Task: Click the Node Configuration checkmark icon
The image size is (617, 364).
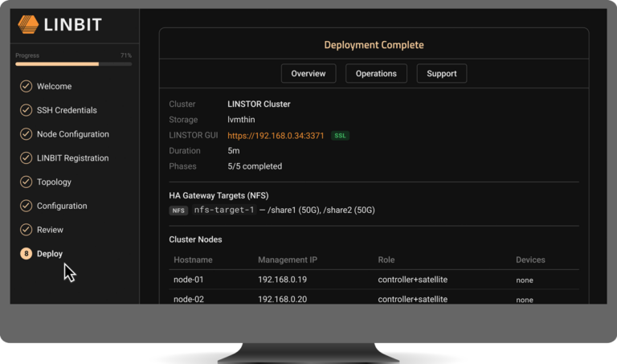Action: click(x=26, y=134)
